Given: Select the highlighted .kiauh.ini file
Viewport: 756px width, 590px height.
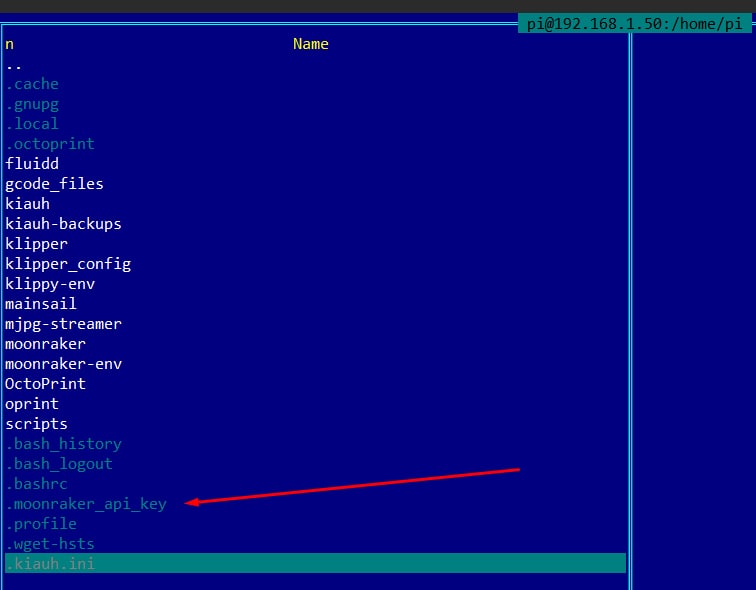Looking at the screenshot, I should point(315,563).
